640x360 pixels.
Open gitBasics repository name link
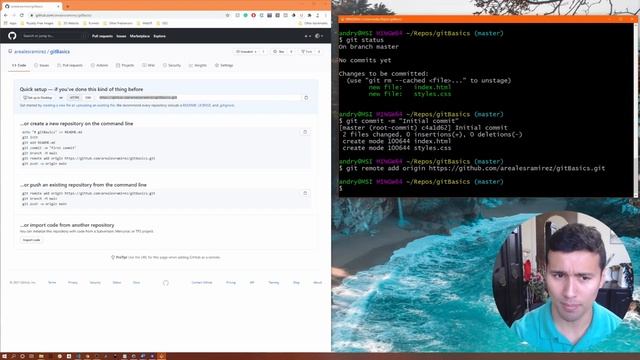pyautogui.click(x=60, y=52)
